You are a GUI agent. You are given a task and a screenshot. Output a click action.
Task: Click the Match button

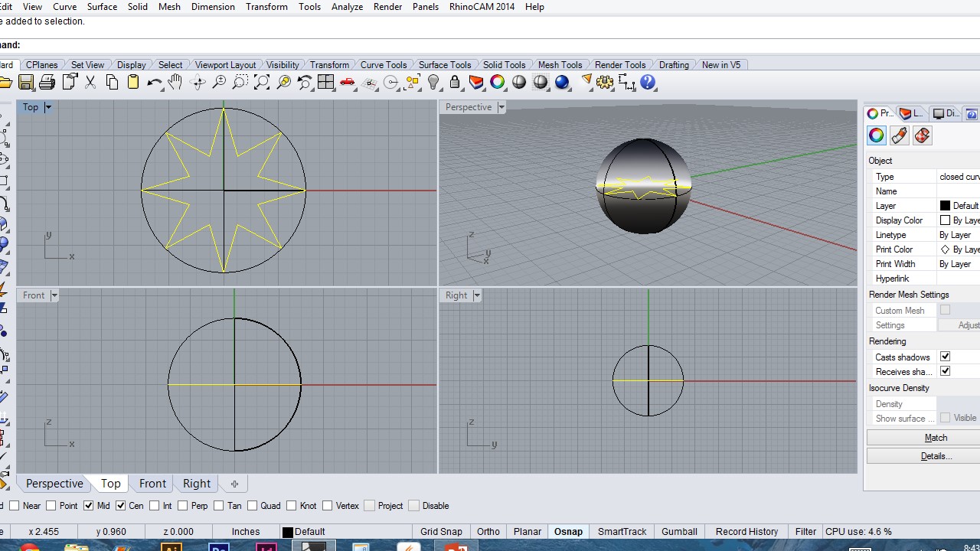coord(936,438)
